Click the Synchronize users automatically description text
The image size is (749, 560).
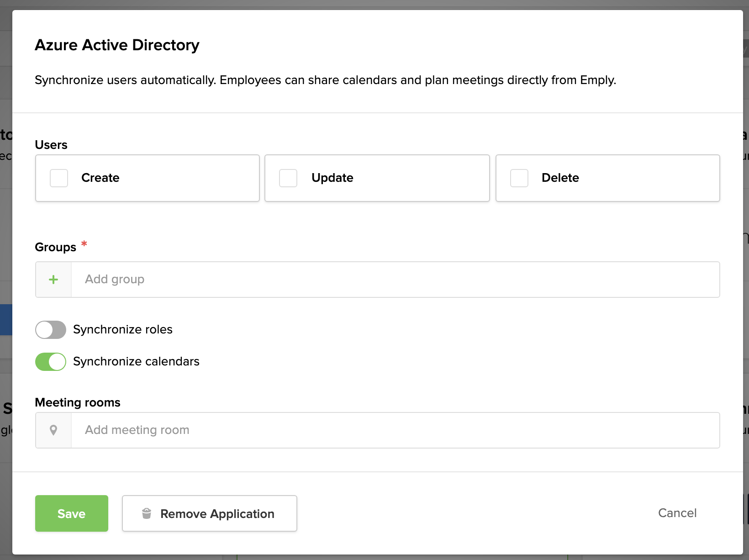click(x=326, y=80)
